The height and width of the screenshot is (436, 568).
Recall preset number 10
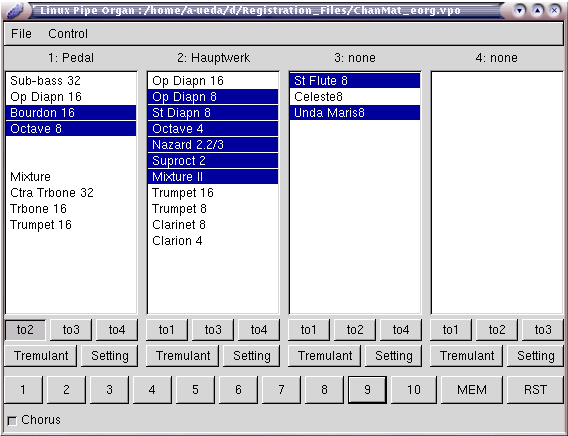(x=414, y=390)
